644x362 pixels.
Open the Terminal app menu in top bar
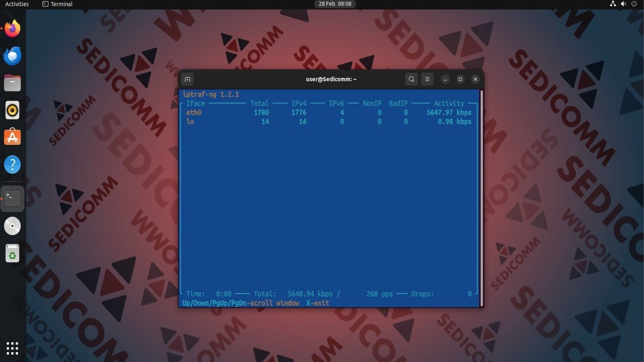pos(57,4)
